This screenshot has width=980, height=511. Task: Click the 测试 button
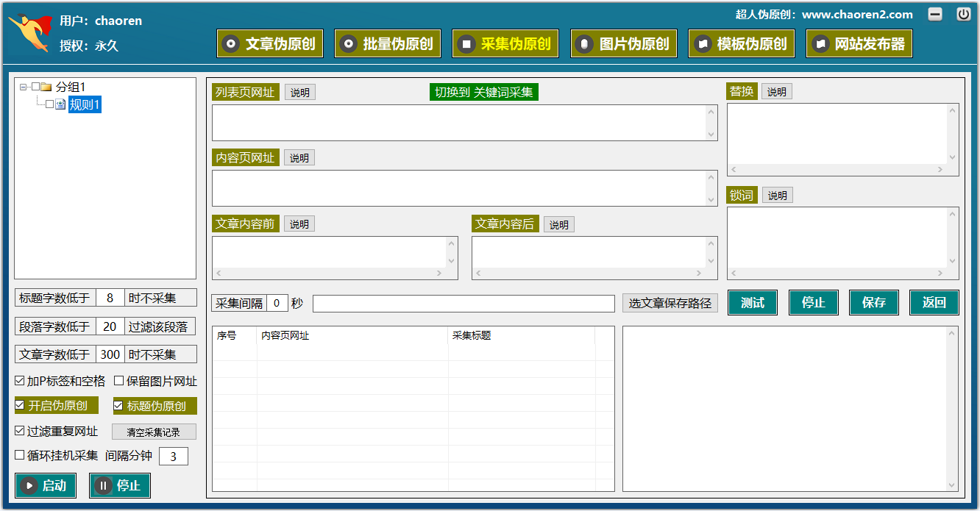point(753,302)
